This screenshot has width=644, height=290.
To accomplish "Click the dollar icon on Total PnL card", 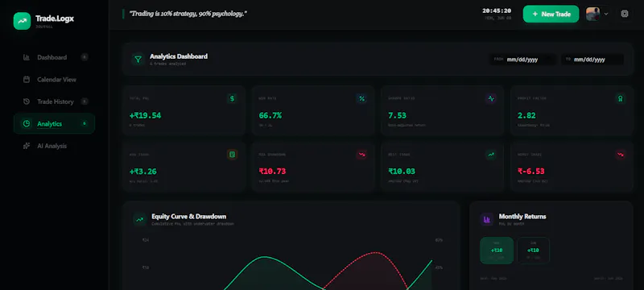I will click(x=232, y=98).
